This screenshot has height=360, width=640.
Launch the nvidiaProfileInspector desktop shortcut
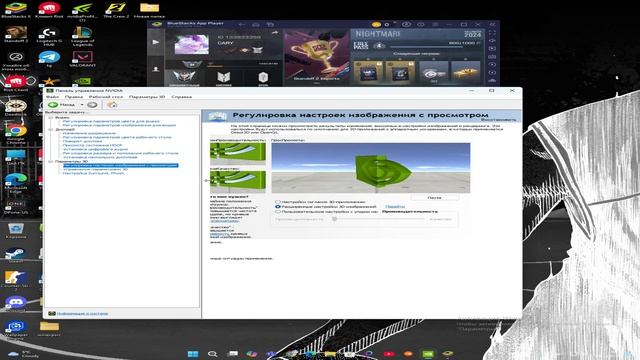click(82, 11)
